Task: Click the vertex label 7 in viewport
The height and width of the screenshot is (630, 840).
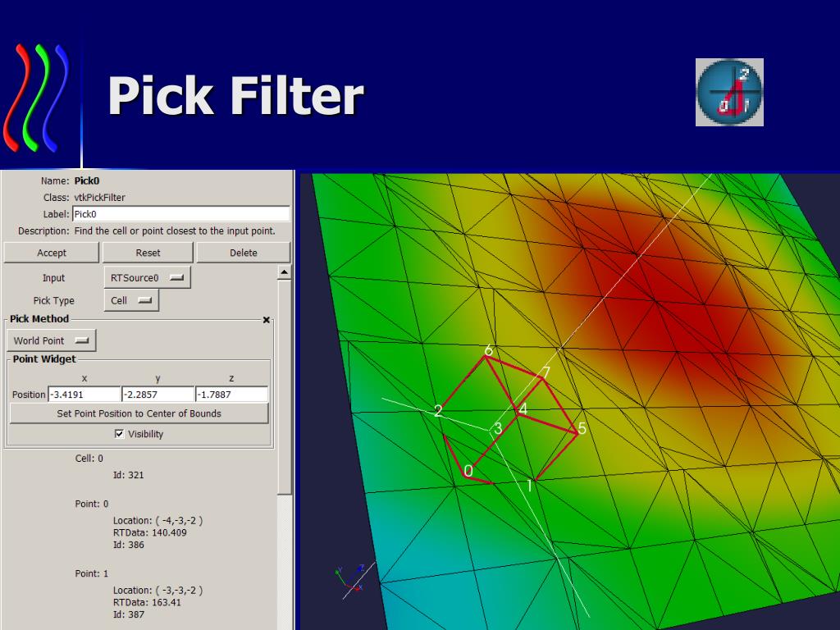Action: pos(546,372)
